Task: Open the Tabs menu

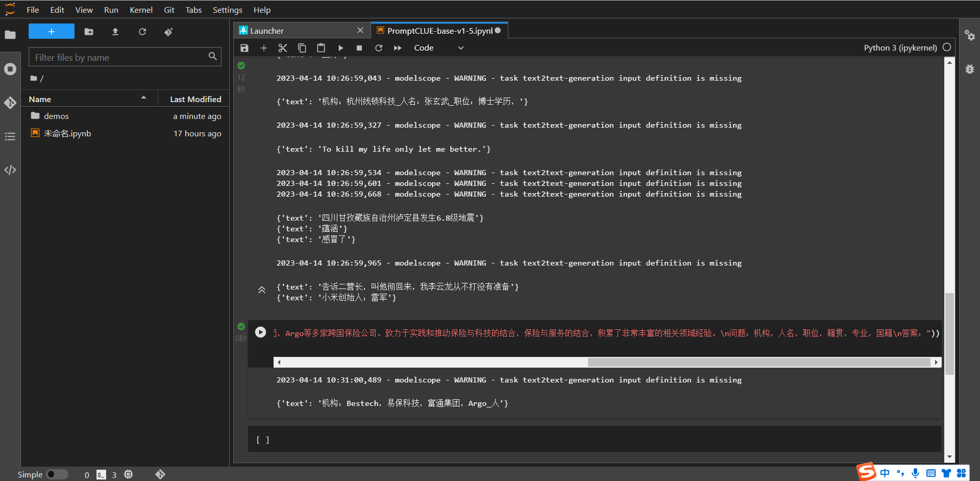Action: pyautogui.click(x=193, y=10)
